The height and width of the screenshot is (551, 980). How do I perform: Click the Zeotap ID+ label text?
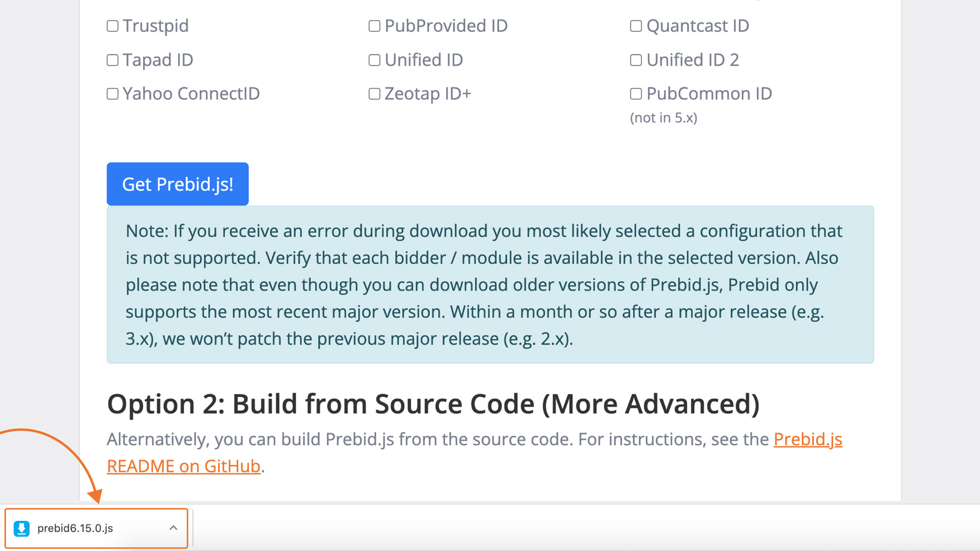point(428,94)
